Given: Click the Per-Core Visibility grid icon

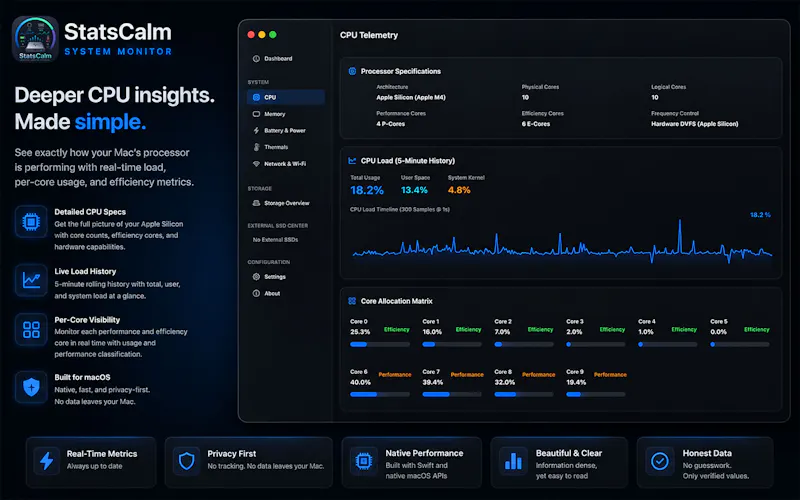Looking at the screenshot, I should 31,330.
